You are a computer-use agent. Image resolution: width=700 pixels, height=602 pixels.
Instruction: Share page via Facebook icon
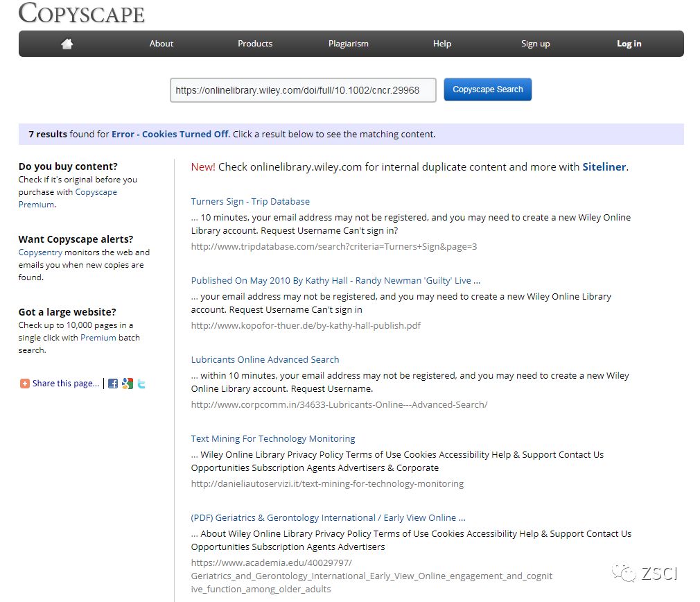pyautogui.click(x=113, y=384)
